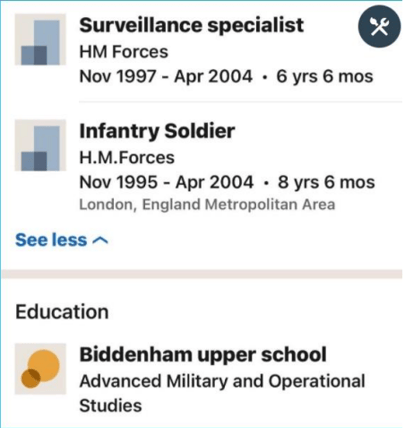Click Nov 1995 - Apr 2004 date range
Image resolution: width=405 pixels, height=428 pixels.
pyautogui.click(x=166, y=182)
